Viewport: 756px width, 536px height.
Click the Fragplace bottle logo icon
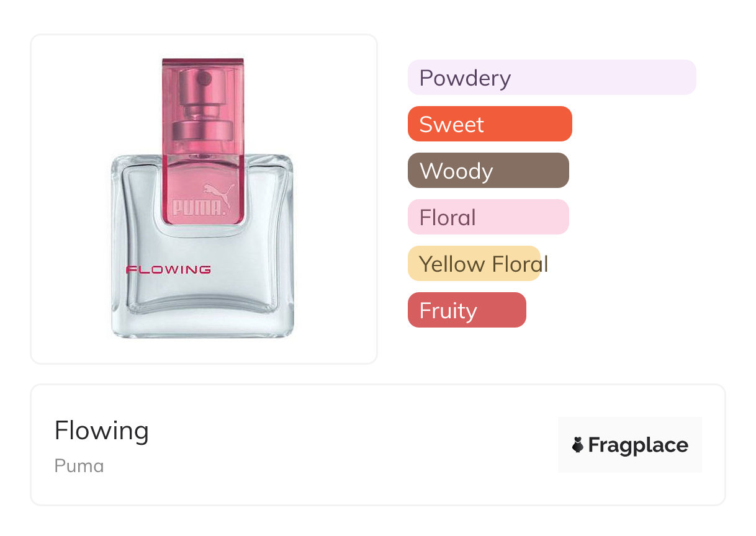click(578, 445)
